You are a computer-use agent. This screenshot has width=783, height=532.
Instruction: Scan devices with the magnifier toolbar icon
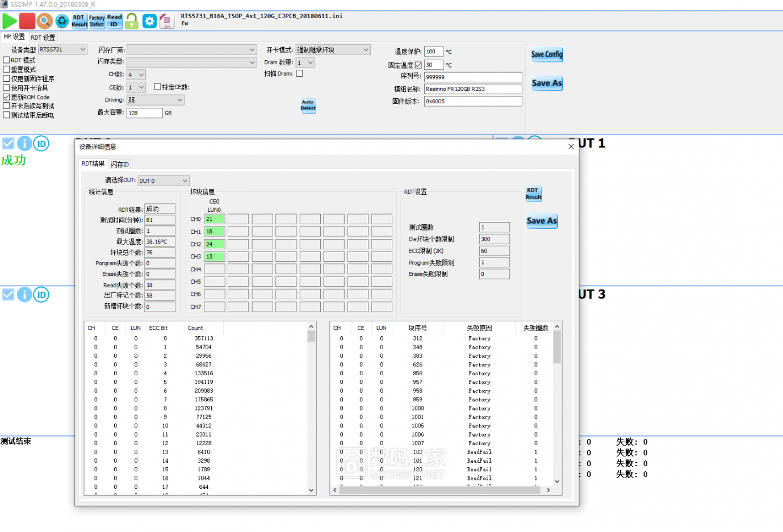point(44,21)
